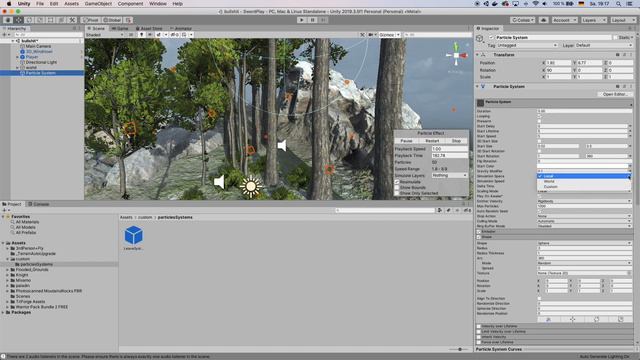Click the Start Color swatch

coord(582,166)
